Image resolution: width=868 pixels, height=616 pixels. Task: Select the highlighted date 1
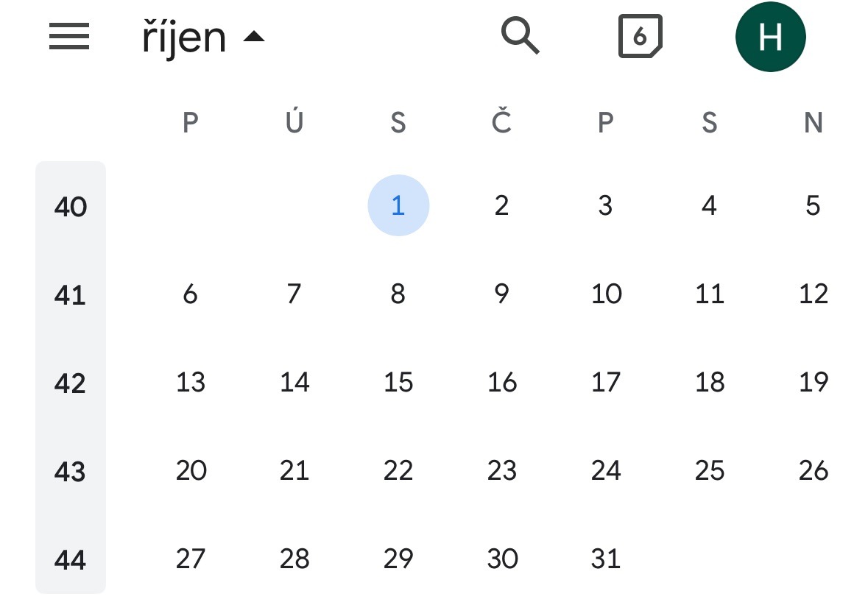398,206
